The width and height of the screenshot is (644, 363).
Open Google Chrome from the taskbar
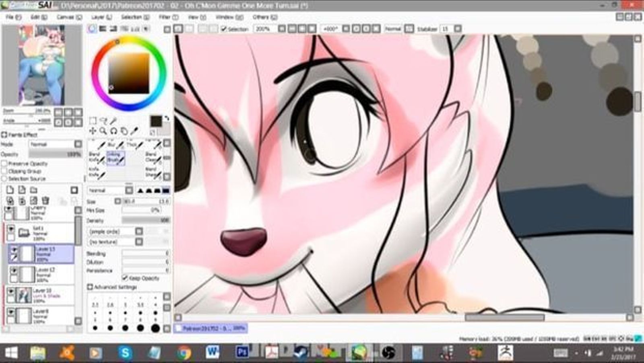[x=184, y=353]
